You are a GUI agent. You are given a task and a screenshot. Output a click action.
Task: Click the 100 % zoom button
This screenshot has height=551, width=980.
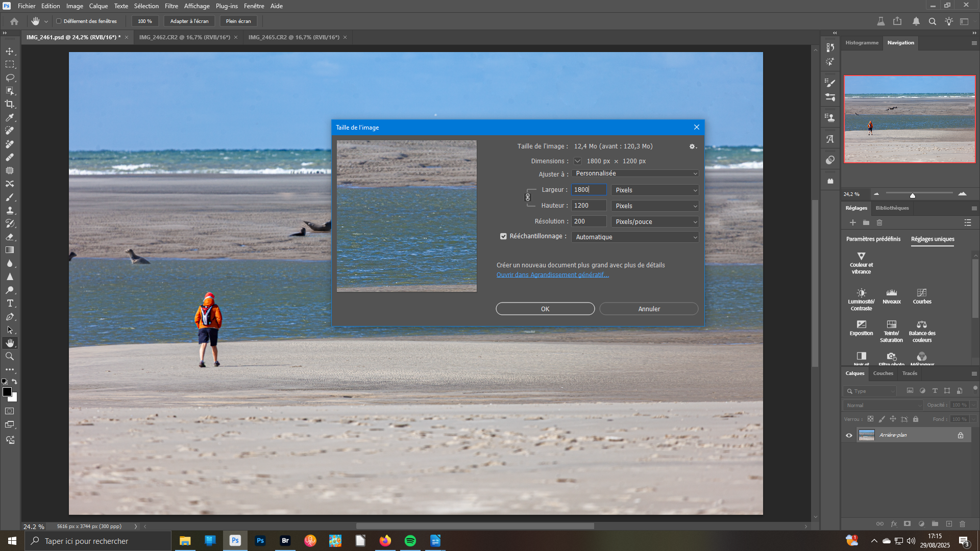(145, 21)
